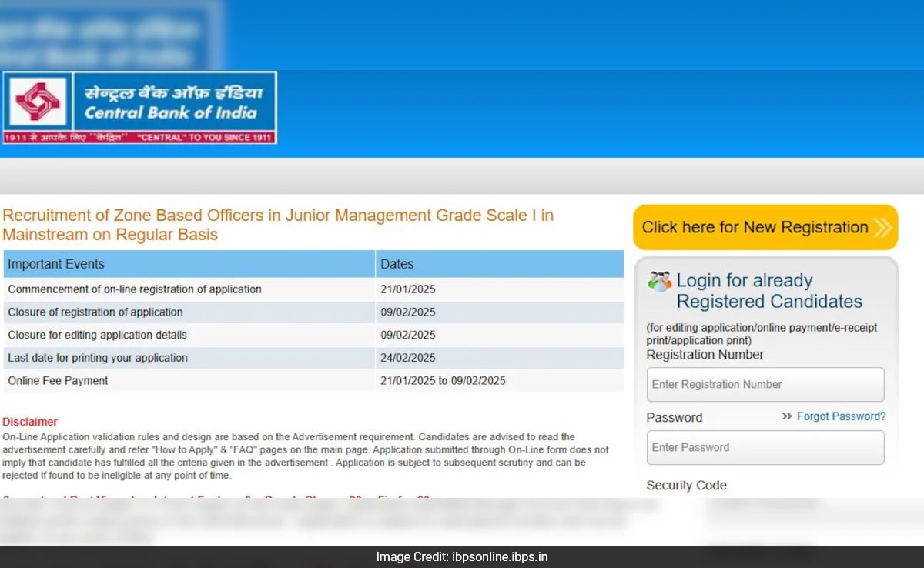924x568 pixels.
Task: Click the 24/02/2025 date cell
Action: pos(407,358)
